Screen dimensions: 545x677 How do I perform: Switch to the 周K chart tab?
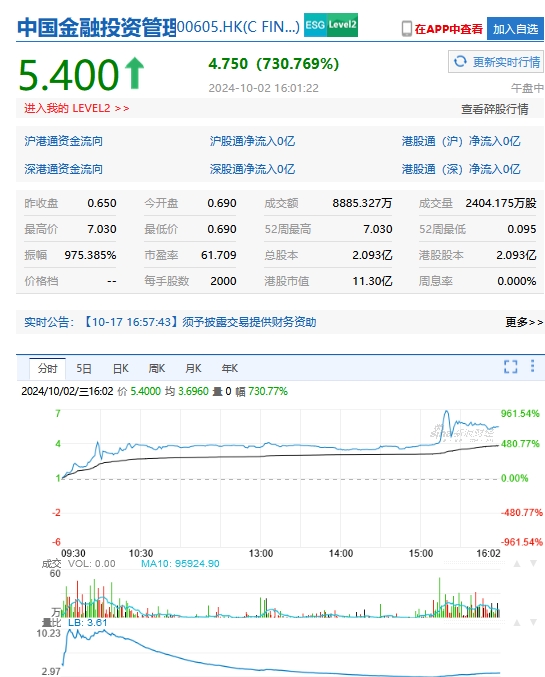coord(157,369)
